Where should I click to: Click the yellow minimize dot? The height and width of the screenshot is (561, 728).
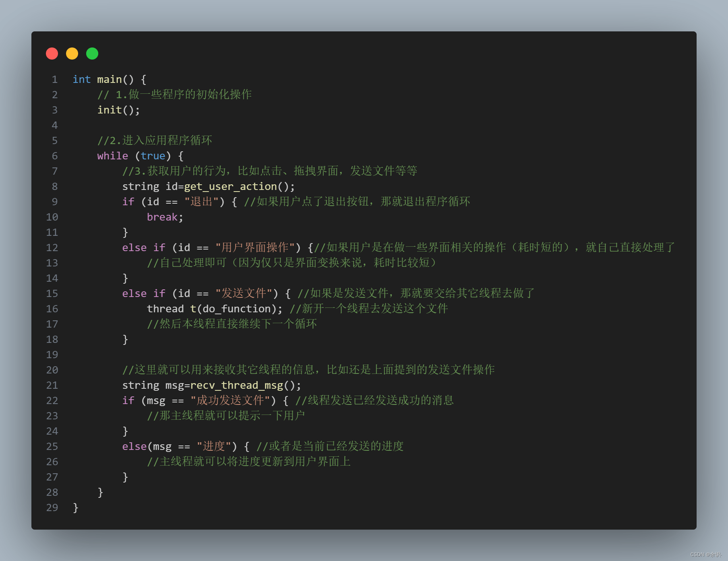(x=72, y=54)
